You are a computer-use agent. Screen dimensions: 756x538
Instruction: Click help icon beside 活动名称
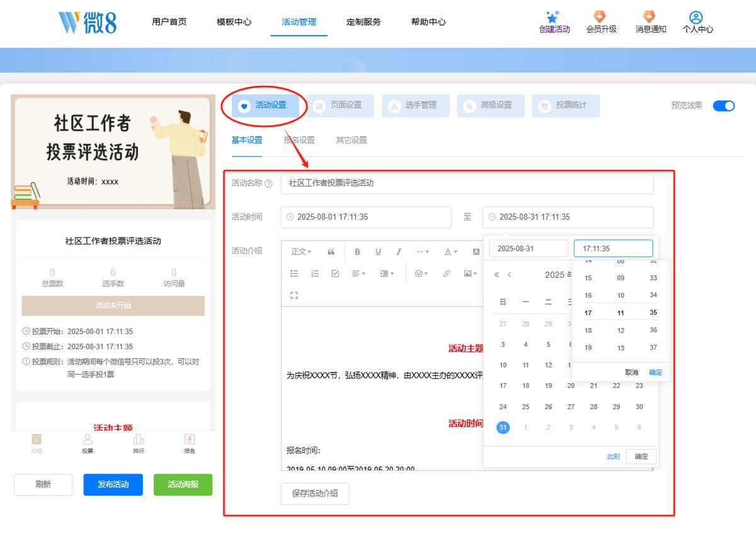click(x=269, y=184)
